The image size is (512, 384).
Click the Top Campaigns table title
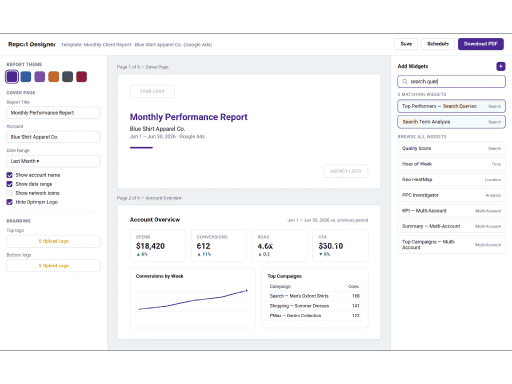[284, 276]
